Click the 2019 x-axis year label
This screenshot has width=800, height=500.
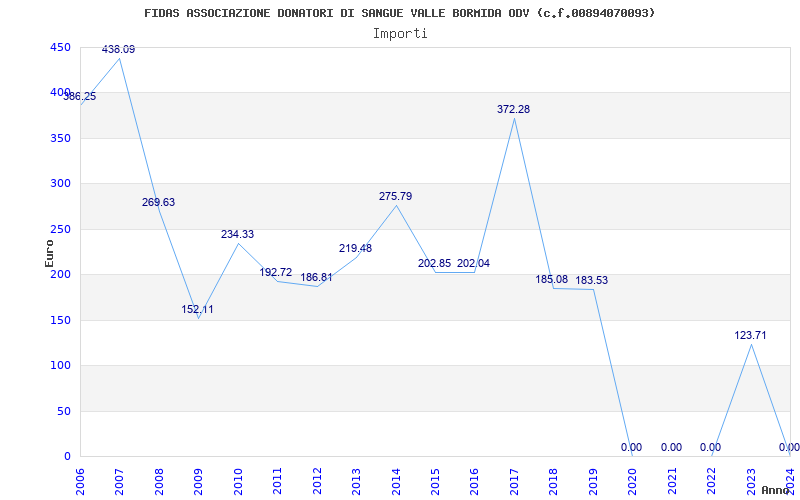pos(593,481)
